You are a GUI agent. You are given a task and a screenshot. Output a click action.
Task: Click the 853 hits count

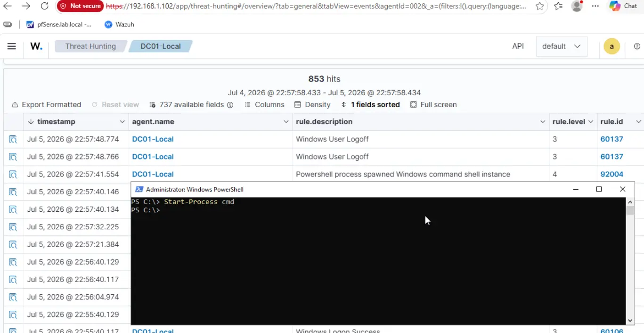(324, 79)
